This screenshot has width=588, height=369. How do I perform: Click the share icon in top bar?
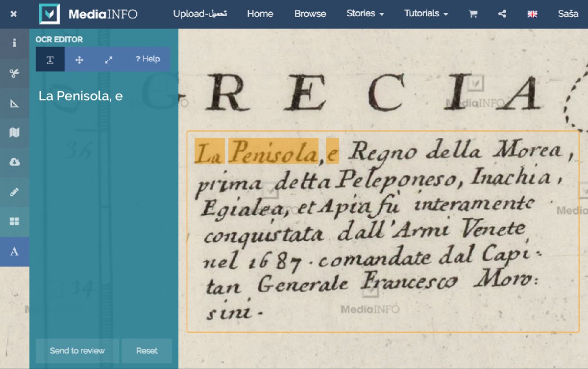(x=502, y=14)
